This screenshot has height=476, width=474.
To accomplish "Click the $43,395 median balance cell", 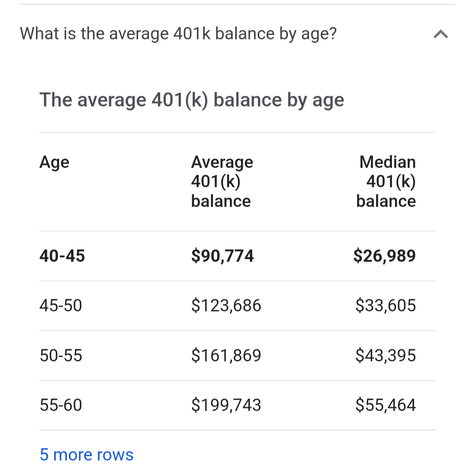I will coord(386,355).
